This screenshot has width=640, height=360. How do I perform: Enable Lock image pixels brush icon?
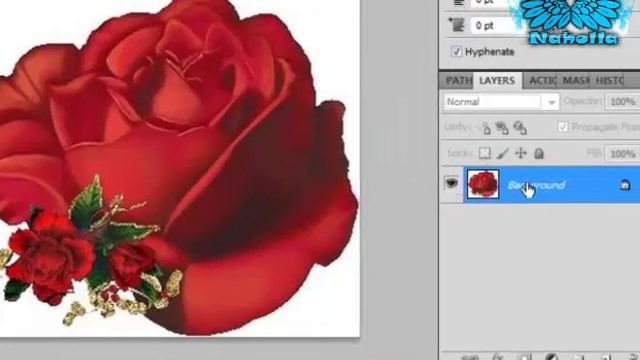pyautogui.click(x=502, y=153)
